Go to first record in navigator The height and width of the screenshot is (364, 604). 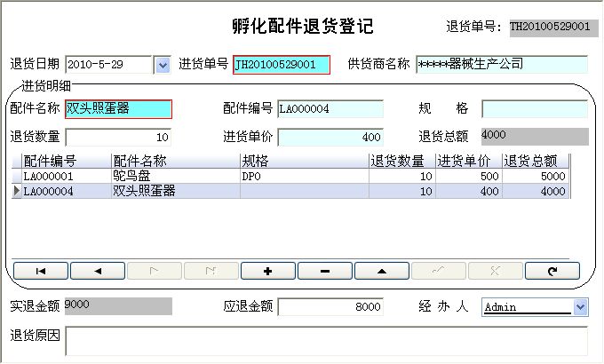click(41, 271)
